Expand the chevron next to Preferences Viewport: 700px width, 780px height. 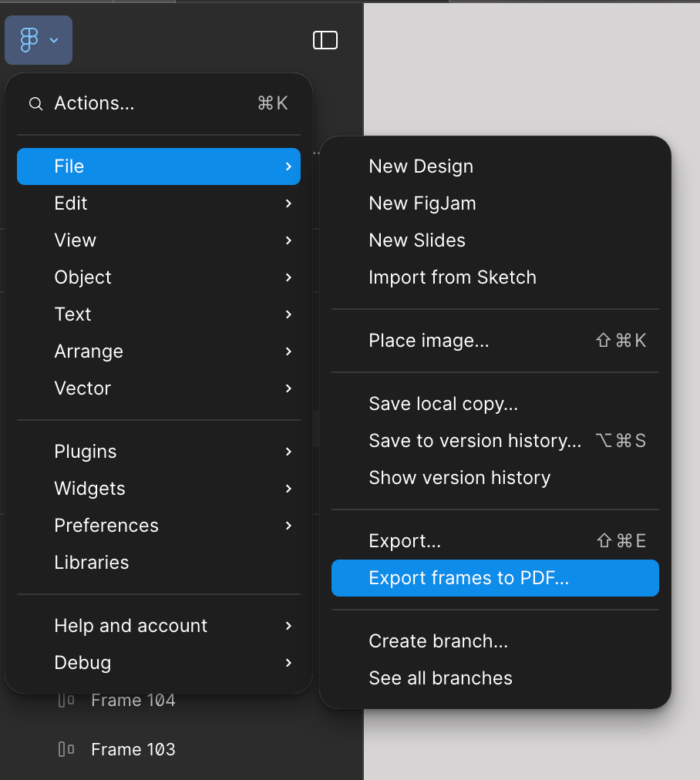pos(288,526)
